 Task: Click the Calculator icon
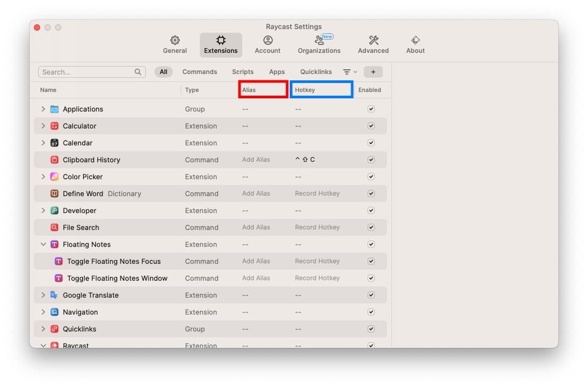54,126
